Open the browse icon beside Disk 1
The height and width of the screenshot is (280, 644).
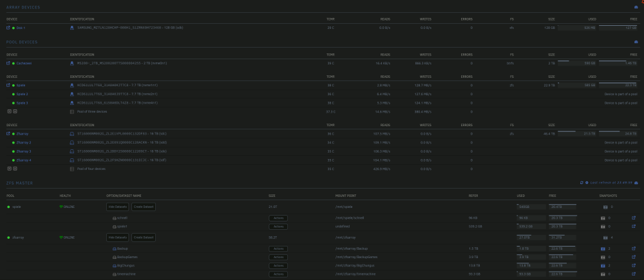point(8,28)
